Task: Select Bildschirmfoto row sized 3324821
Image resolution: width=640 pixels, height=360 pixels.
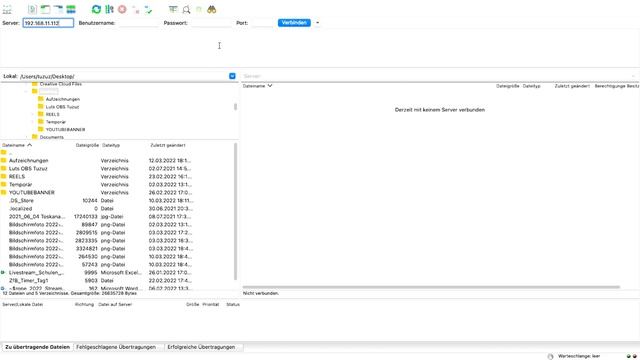Action: [117, 249]
